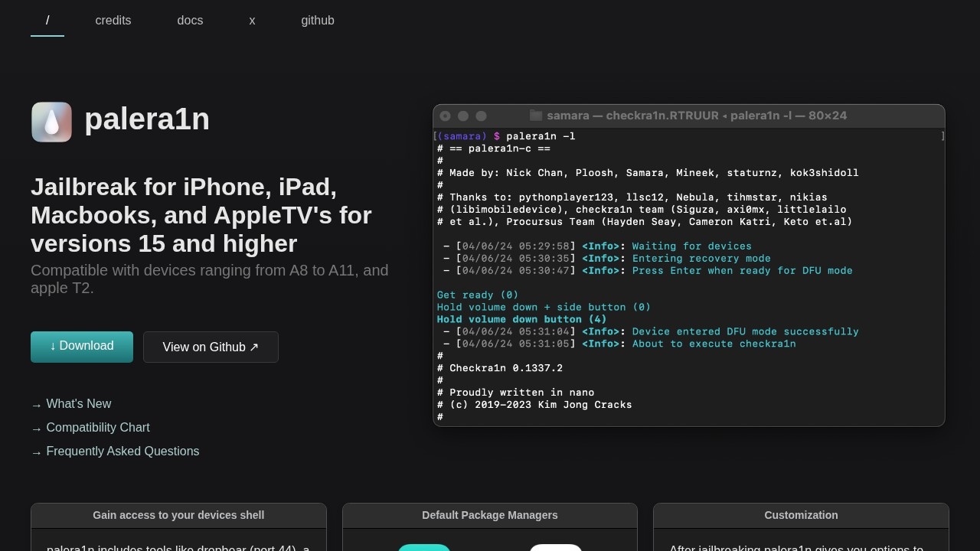
Task: Click the Customization card header
Action: 801,516
